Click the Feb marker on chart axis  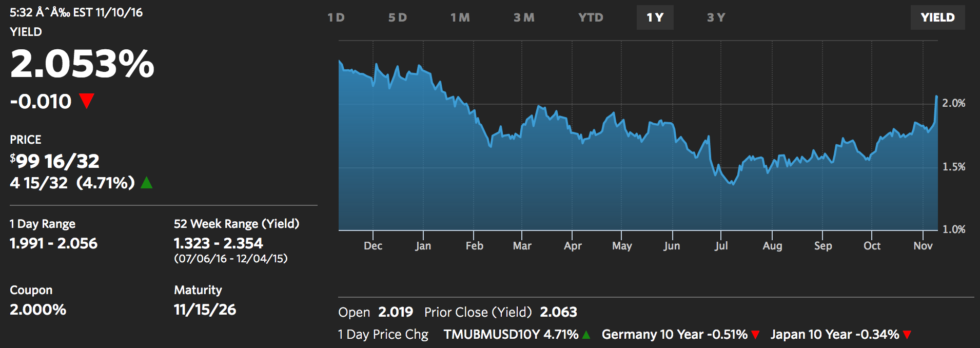pyautogui.click(x=474, y=246)
